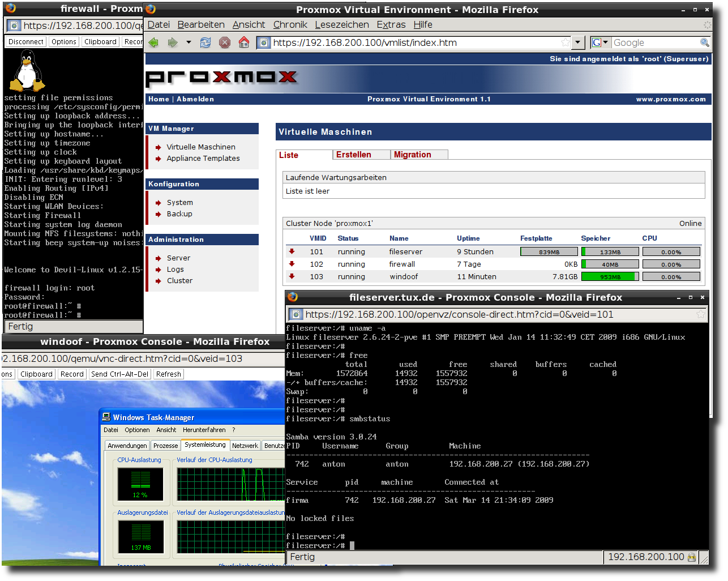Screen dimensions: 728x581
Task: Go to home page via house icon
Action: 244,42
